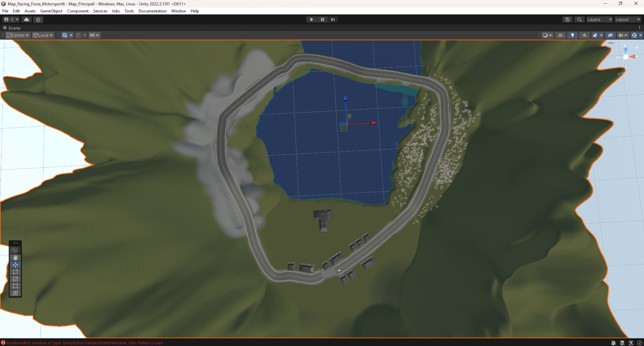
Task: Toggle grid visibility button
Action: click(x=65, y=35)
